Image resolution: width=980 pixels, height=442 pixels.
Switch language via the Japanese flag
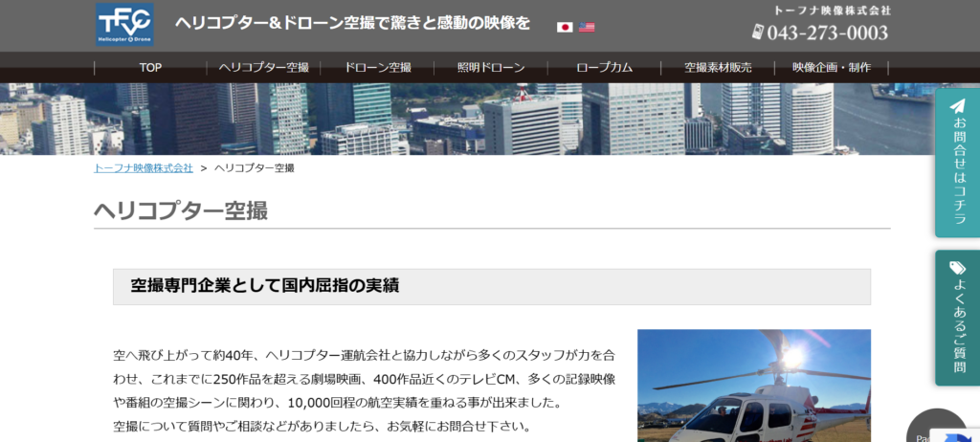click(x=565, y=27)
